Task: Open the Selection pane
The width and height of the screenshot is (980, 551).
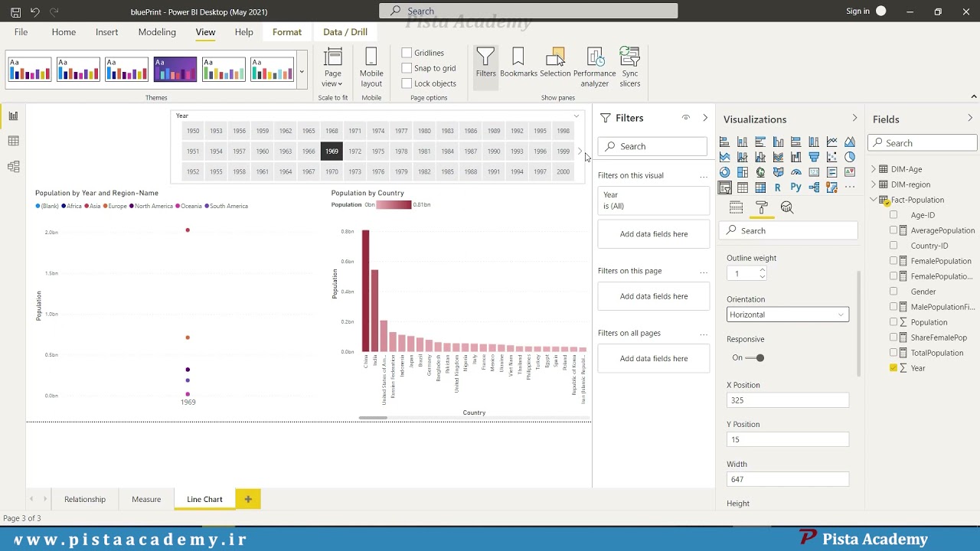Action: tap(555, 63)
